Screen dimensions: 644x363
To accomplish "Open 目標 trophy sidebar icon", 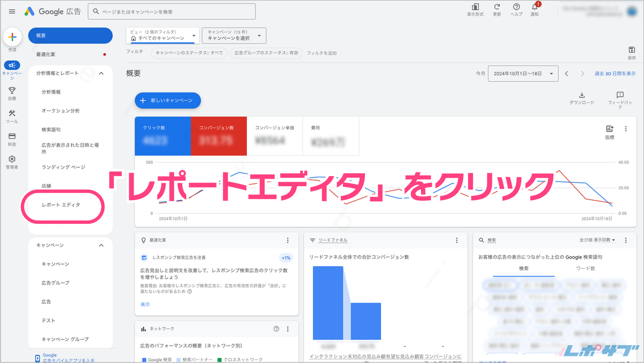I will pyautogui.click(x=12, y=90).
